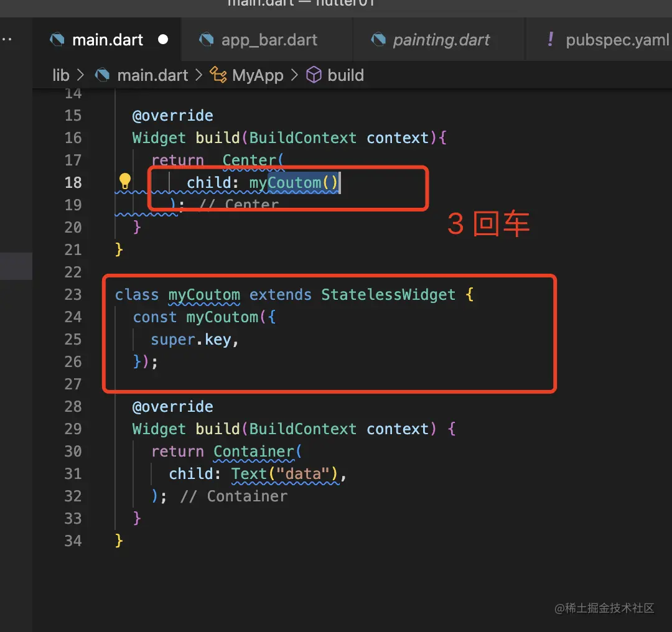Select the lib breadcrumb segment

coord(61,75)
